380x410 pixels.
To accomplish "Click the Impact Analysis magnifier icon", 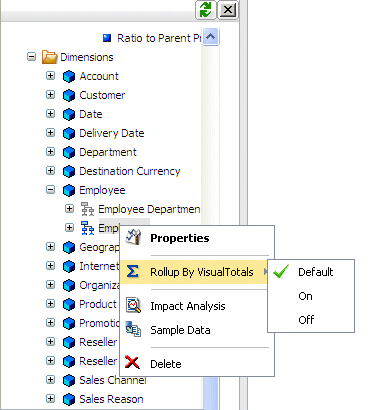I will coord(133,305).
